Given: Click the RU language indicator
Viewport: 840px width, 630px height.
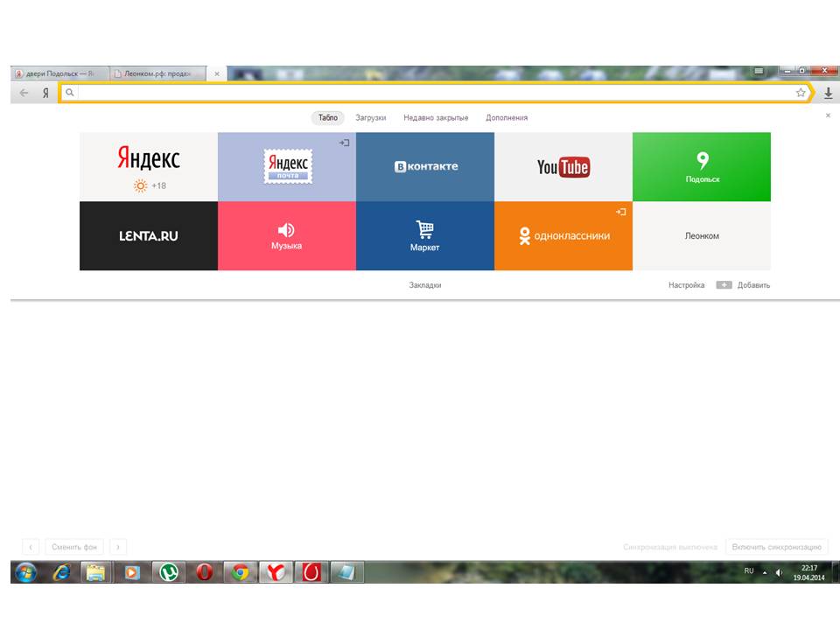Looking at the screenshot, I should [x=749, y=571].
